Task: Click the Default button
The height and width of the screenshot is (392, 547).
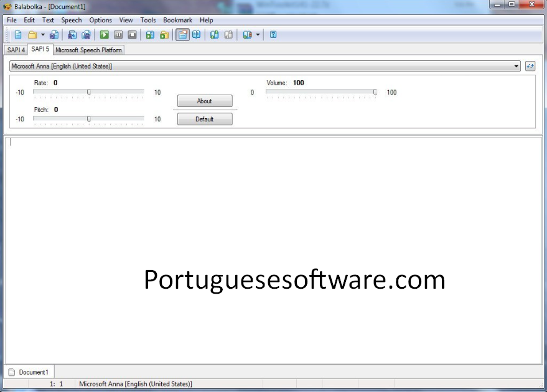Action: 205,119
